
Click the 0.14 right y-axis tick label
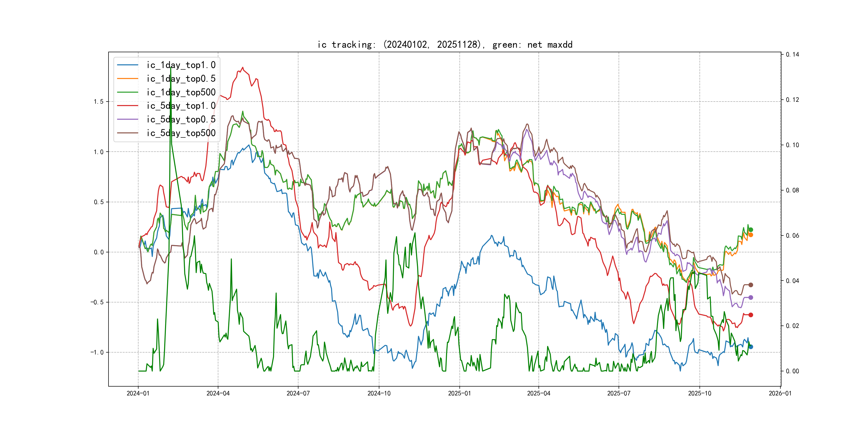point(792,55)
